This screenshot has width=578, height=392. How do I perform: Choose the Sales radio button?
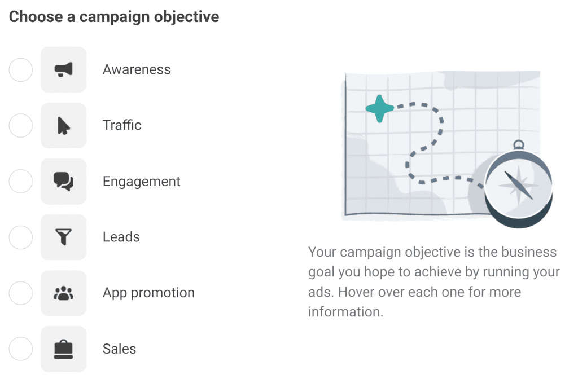pyautogui.click(x=21, y=349)
